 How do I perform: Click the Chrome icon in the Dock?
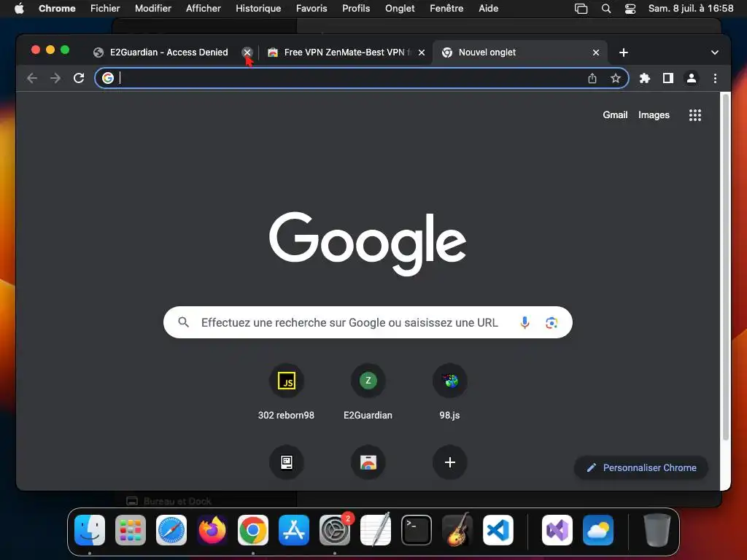[253, 530]
